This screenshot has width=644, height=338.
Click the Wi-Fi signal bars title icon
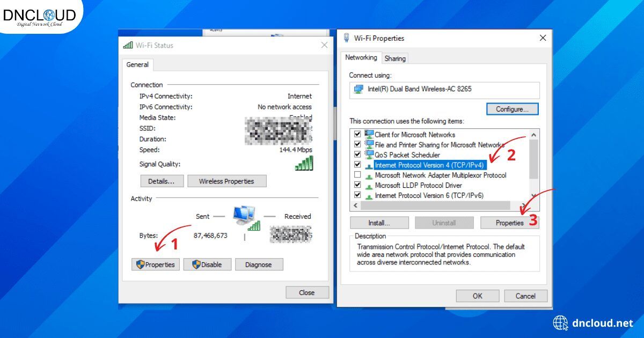[128, 45]
